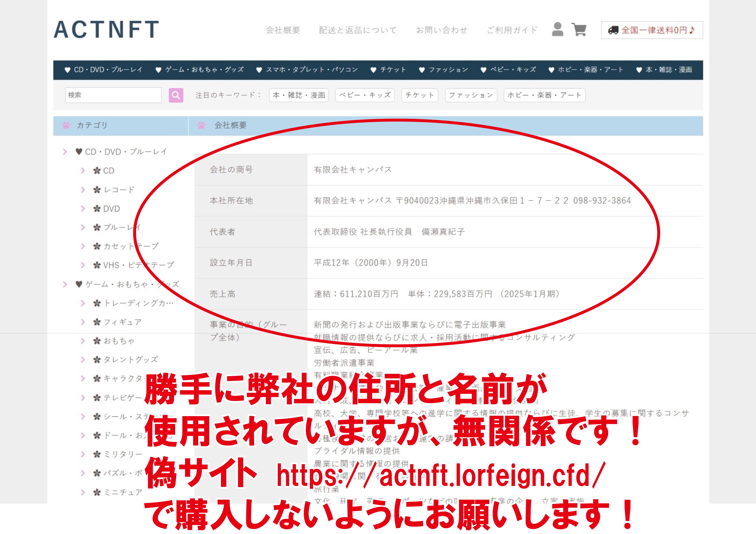Click the flower icon beside CD in sidebar
The width and height of the screenshot is (756, 534).
97,171
